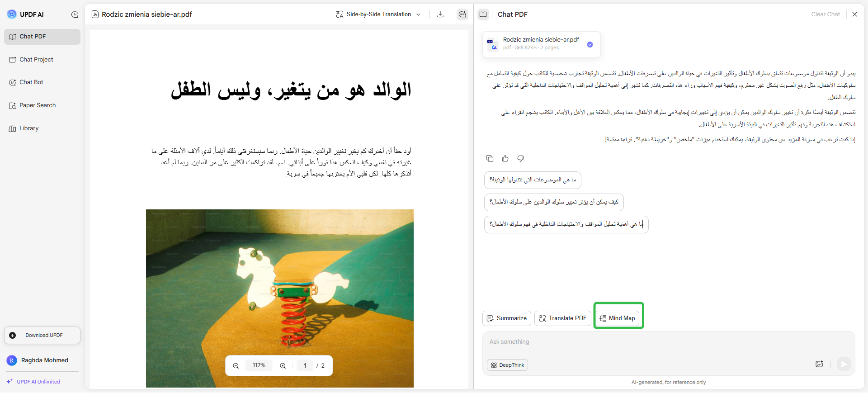Toggle the chat panel icon in header
Viewport: 868px width, 393px height.
(462, 14)
